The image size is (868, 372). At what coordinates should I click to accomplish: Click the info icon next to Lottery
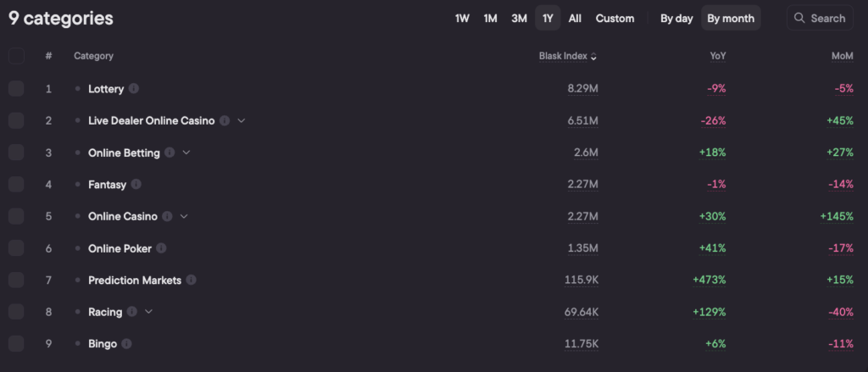[x=134, y=89]
